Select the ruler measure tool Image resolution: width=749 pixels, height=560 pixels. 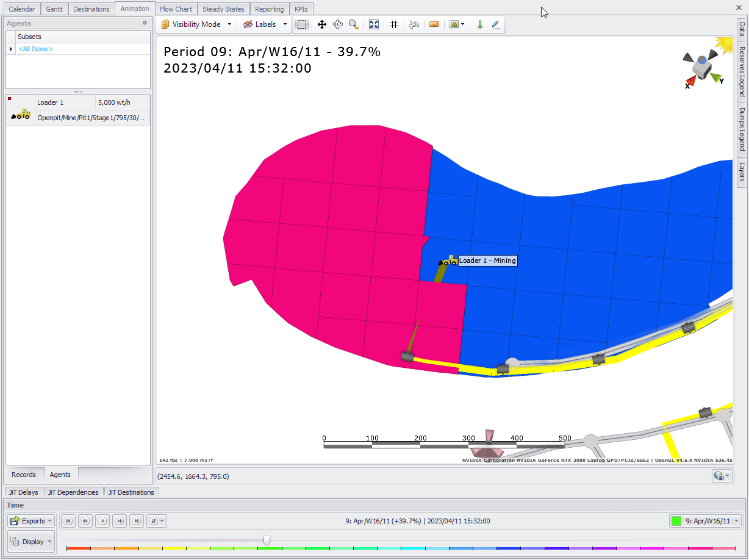coord(434,24)
